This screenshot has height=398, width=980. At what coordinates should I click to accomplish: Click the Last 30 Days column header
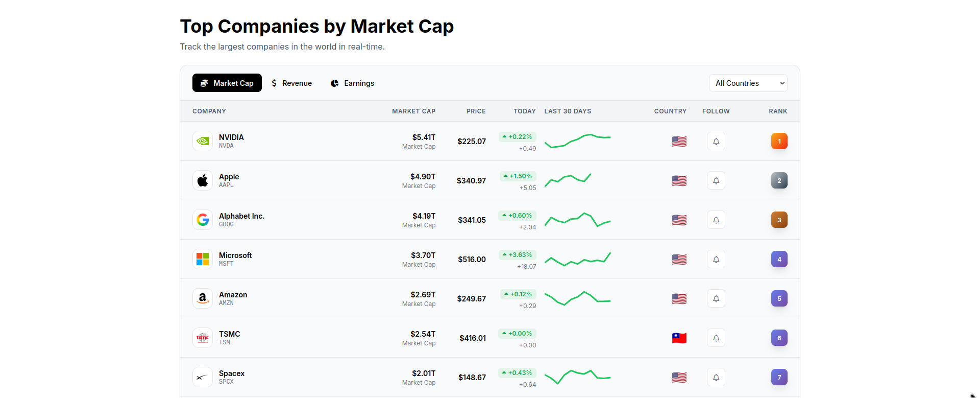pos(568,111)
